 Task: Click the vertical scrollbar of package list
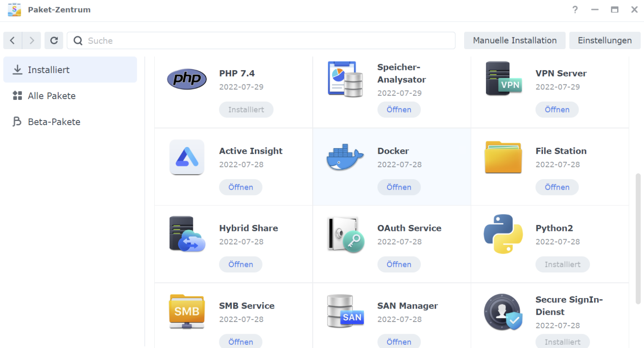click(x=638, y=238)
